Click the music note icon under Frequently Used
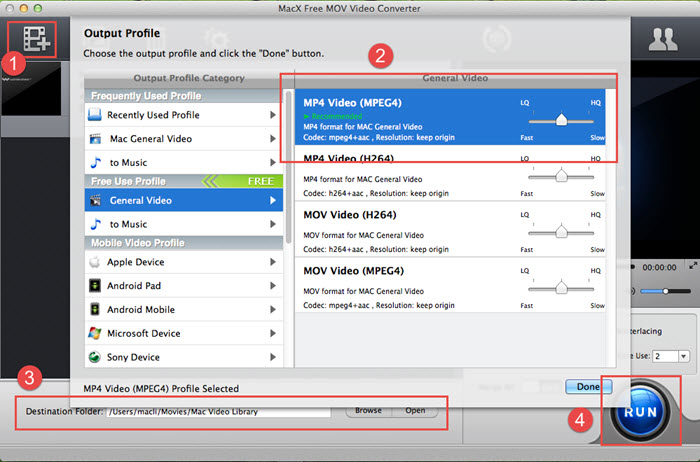 tap(95, 162)
